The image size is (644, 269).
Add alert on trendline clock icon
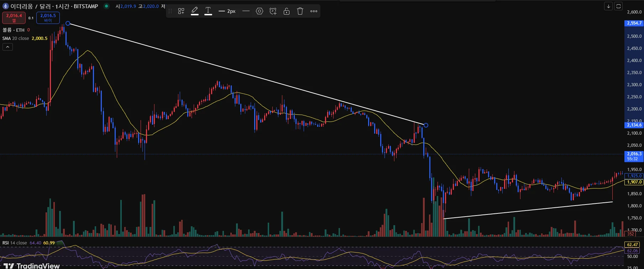click(x=273, y=11)
